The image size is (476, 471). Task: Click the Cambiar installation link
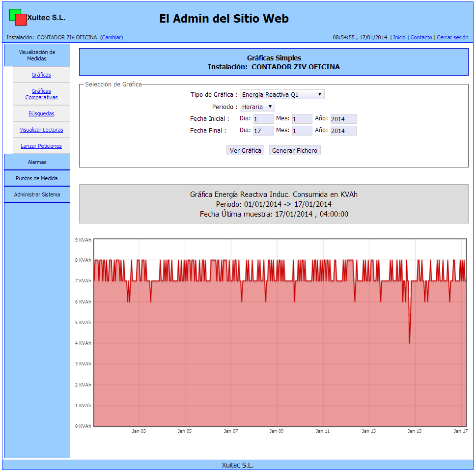(x=112, y=37)
